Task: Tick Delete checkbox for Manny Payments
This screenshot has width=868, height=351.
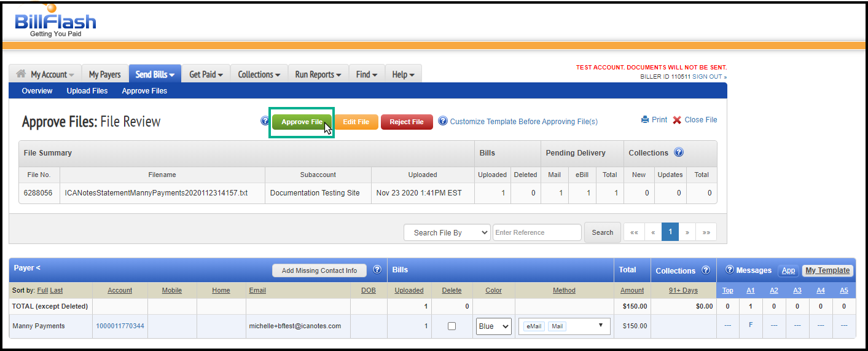Action: point(452,326)
